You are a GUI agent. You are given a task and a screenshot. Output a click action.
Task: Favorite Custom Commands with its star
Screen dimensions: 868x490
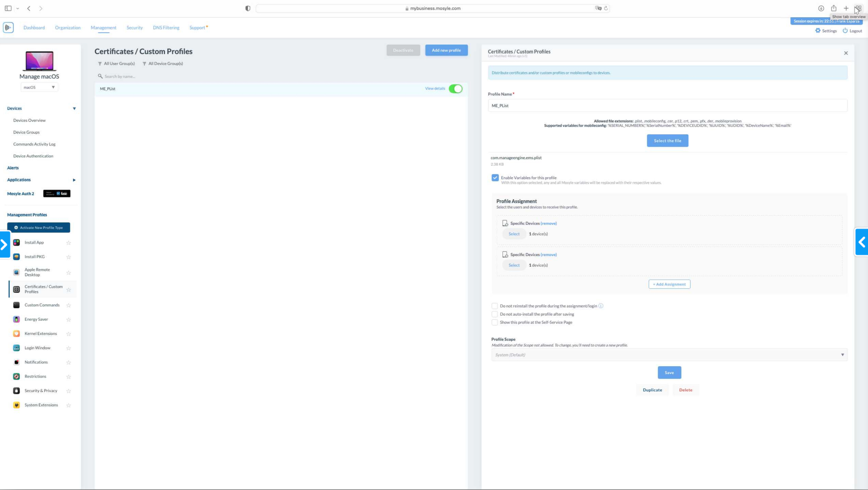click(69, 305)
